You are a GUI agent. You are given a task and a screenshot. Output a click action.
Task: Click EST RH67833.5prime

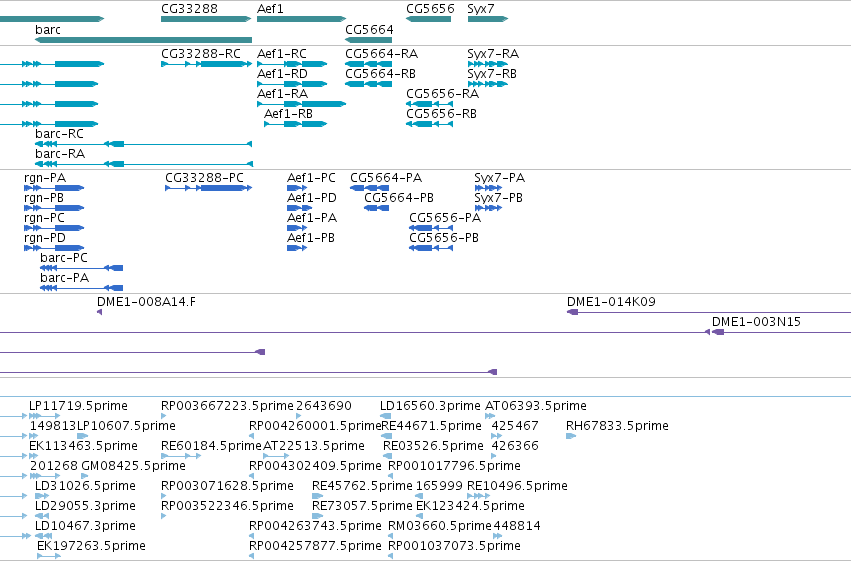[x=617, y=426]
